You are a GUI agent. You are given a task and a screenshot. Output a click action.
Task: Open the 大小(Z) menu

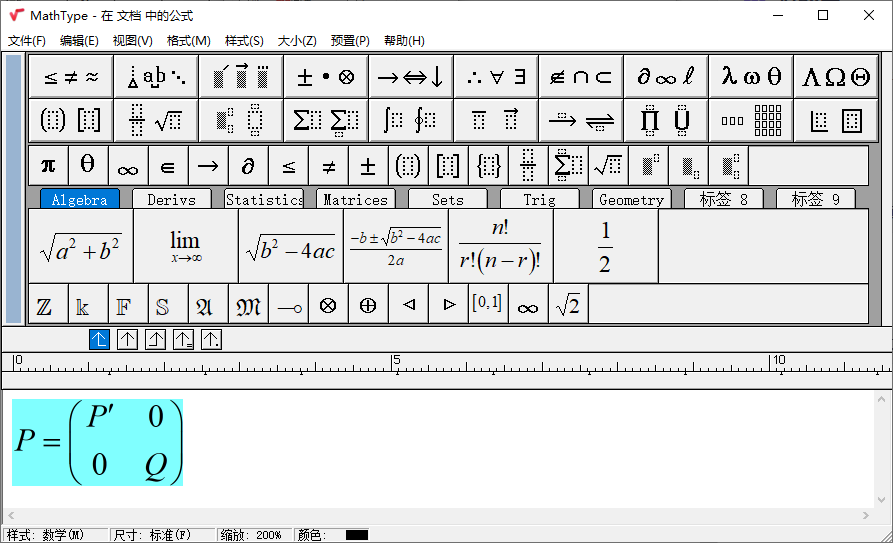click(x=297, y=41)
